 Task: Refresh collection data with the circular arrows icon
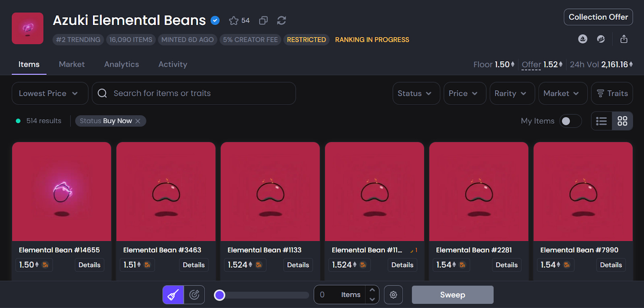click(281, 21)
